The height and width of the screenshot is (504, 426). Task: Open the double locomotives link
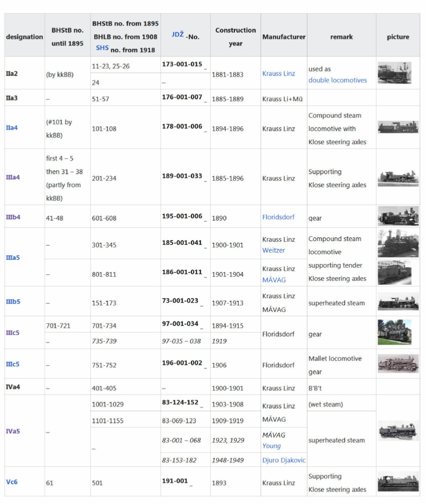[x=338, y=80]
